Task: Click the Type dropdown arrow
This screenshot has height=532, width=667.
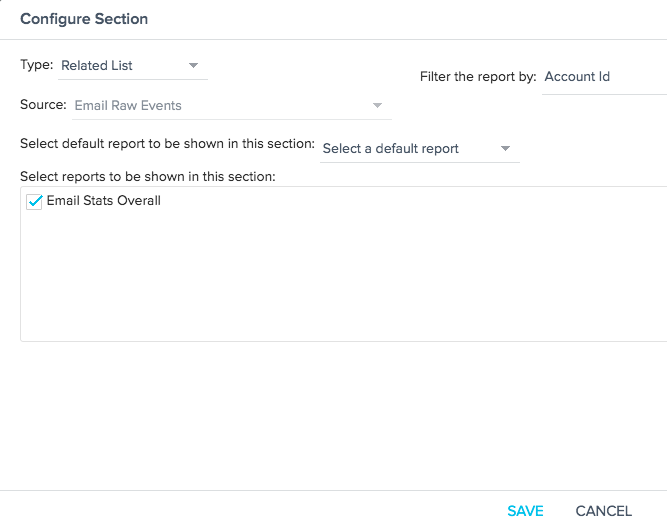Action: [193, 65]
